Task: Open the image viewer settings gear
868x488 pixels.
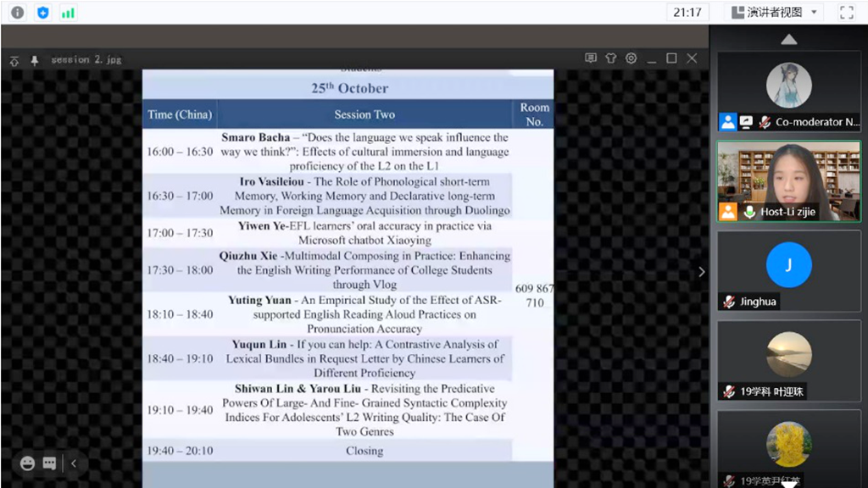Action: tap(631, 58)
